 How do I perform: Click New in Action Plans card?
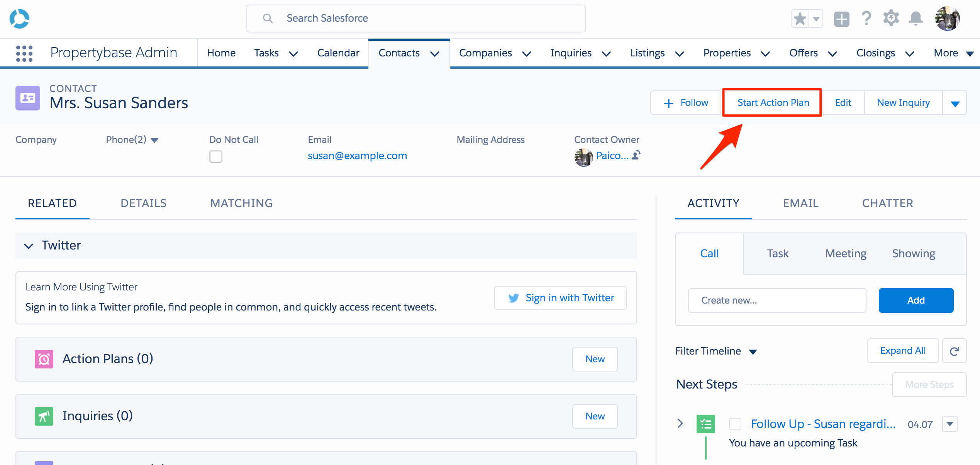(595, 359)
